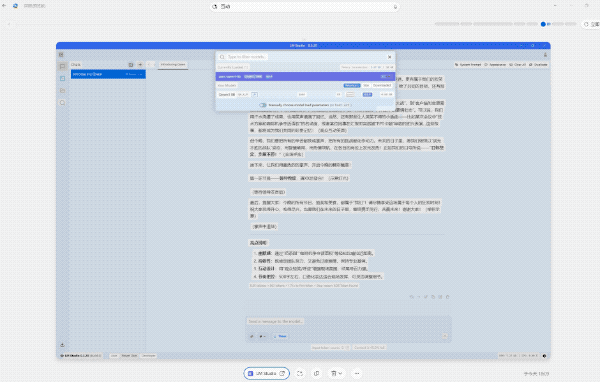Delete message using trash icon

pyautogui.click(x=447, y=297)
